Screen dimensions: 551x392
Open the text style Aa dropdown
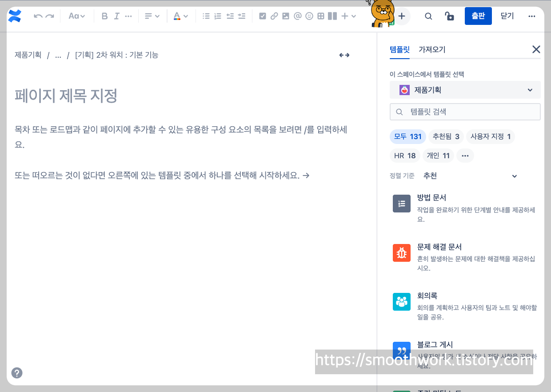(77, 16)
